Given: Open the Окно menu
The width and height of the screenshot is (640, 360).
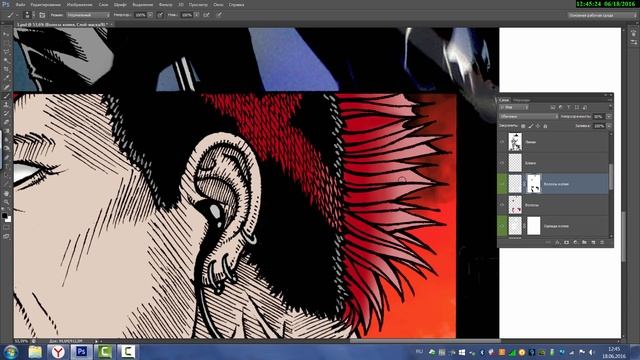Looking at the screenshot, I should tap(218, 4).
